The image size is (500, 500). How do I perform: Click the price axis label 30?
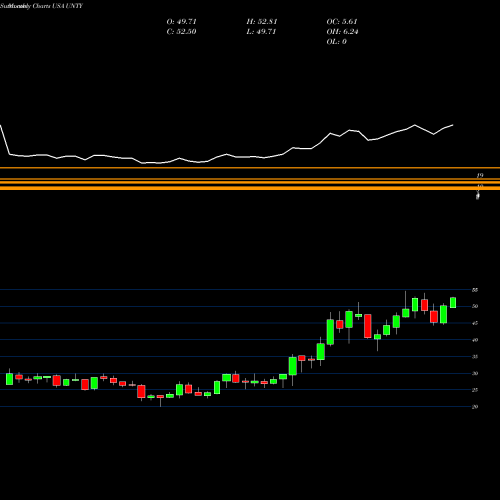point(475,373)
